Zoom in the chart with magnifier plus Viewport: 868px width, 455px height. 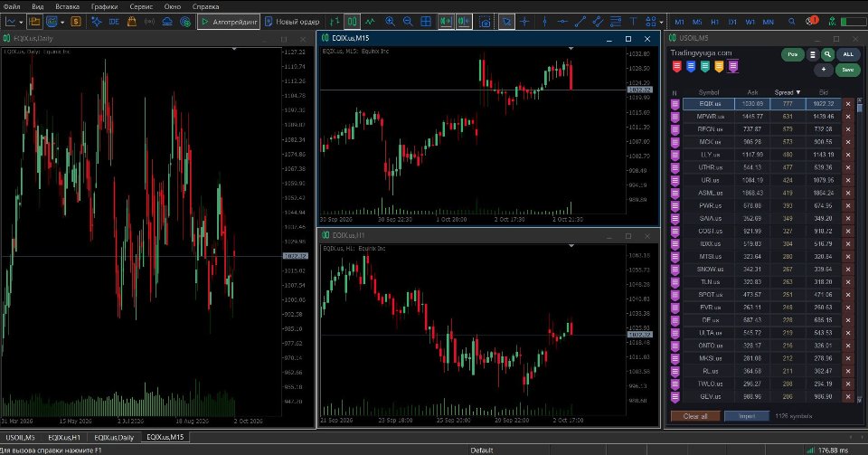391,22
